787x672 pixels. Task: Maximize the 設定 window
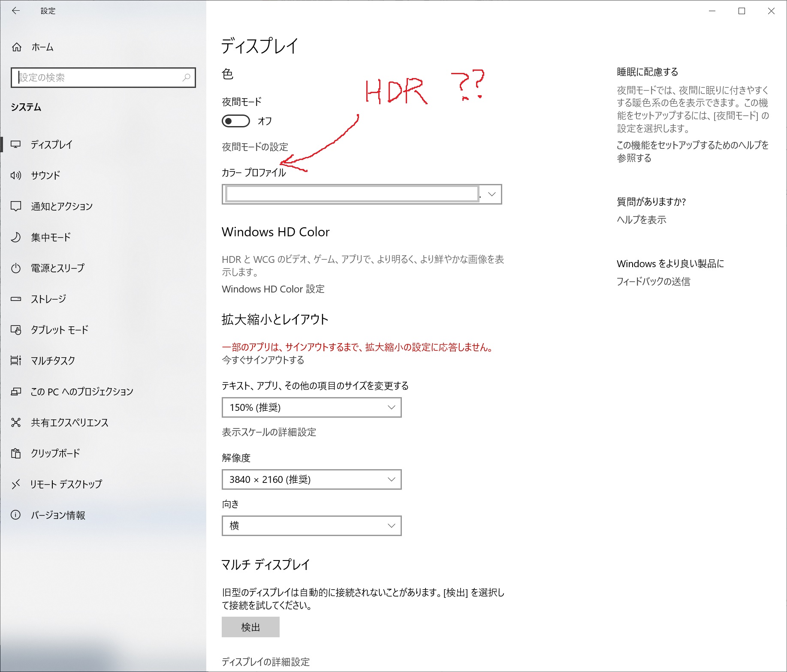742,11
